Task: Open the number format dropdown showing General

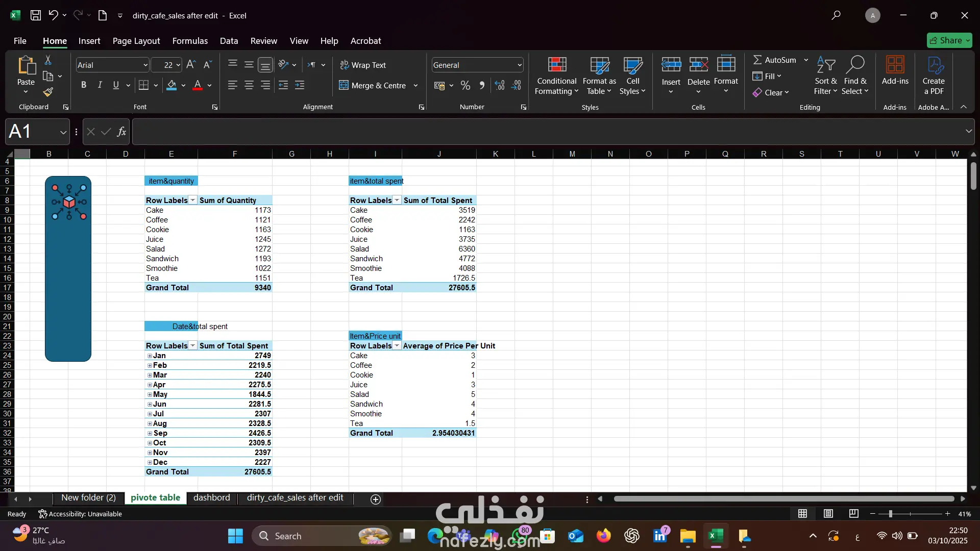Action: point(520,65)
